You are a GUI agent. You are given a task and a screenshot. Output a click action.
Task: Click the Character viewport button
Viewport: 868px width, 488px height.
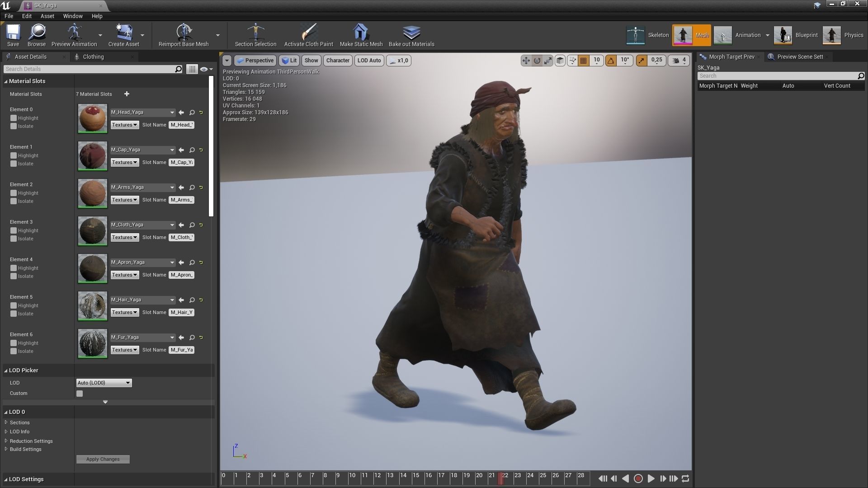[x=338, y=61]
